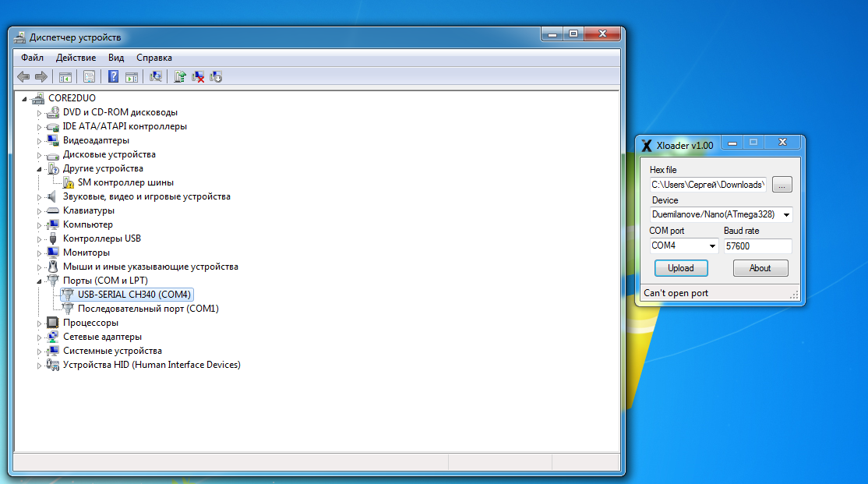The height and width of the screenshot is (484, 868).
Task: Open the Файл menu
Action: [x=32, y=58]
